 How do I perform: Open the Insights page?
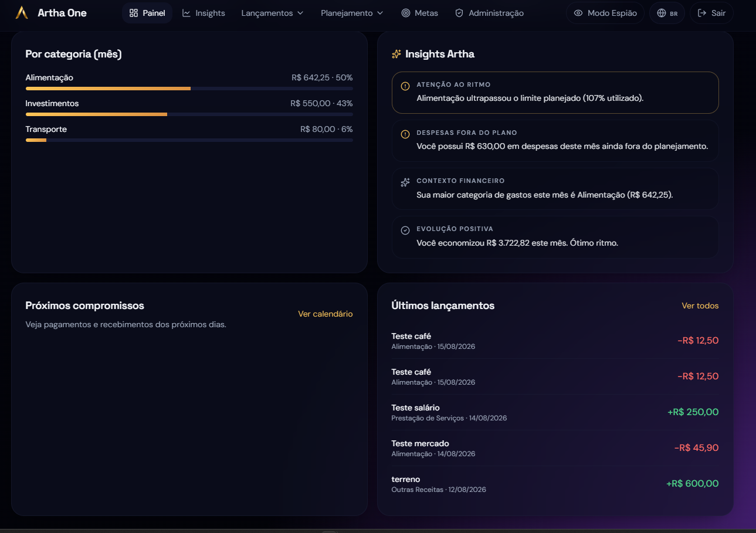coord(204,13)
